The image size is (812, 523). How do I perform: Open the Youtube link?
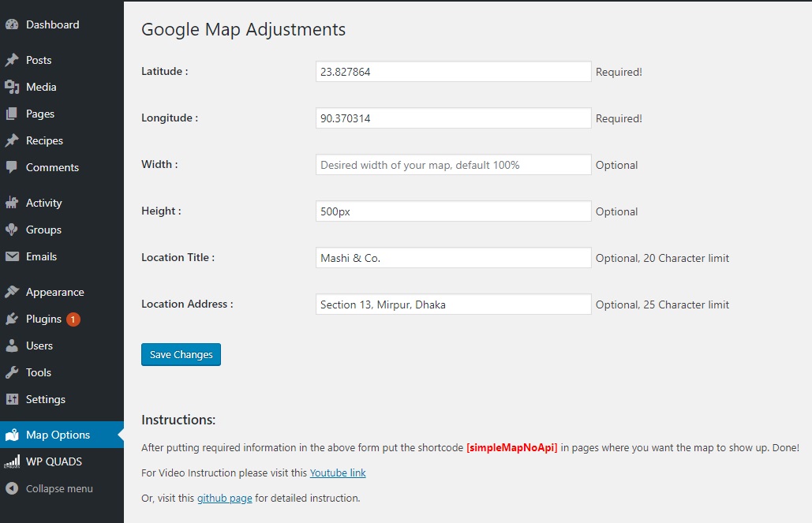338,473
